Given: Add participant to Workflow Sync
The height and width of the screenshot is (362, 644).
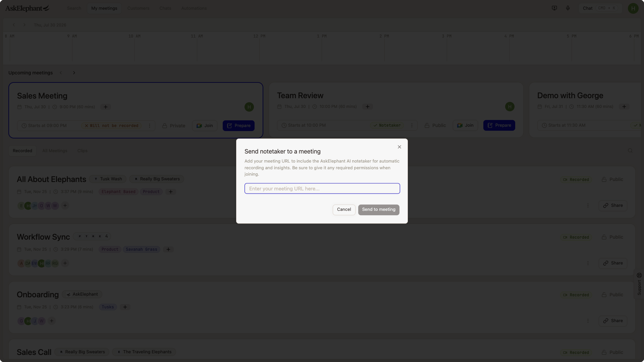Looking at the screenshot, I should tap(65, 263).
